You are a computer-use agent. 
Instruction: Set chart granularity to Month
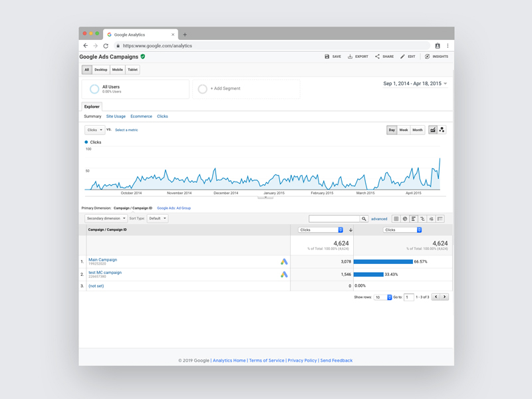[418, 130]
